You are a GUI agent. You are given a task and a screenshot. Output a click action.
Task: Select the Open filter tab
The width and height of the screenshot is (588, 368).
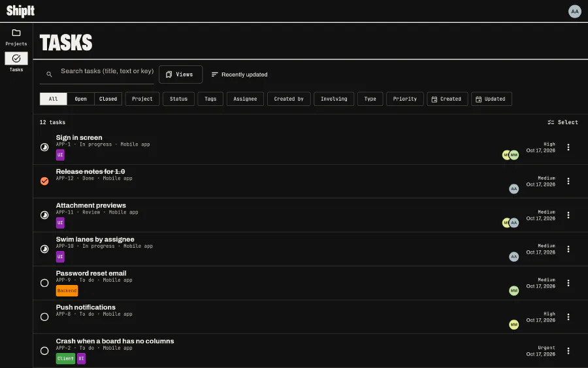click(x=80, y=99)
